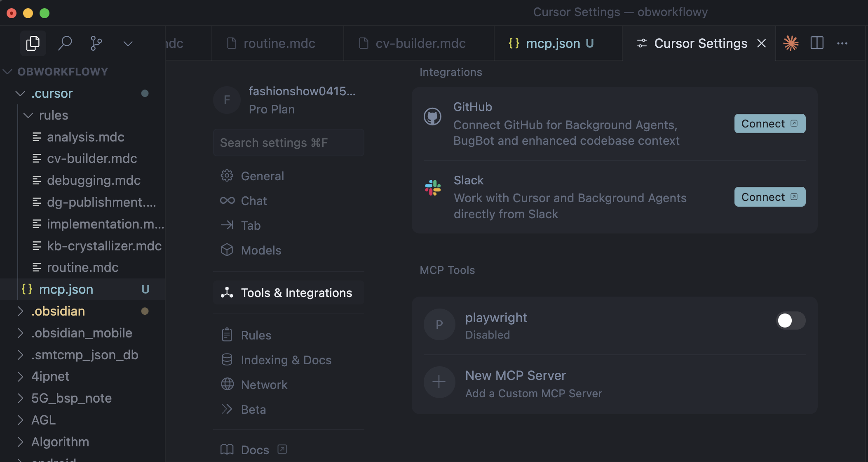Connect the GitHub integration
The image size is (868, 462).
(769, 124)
